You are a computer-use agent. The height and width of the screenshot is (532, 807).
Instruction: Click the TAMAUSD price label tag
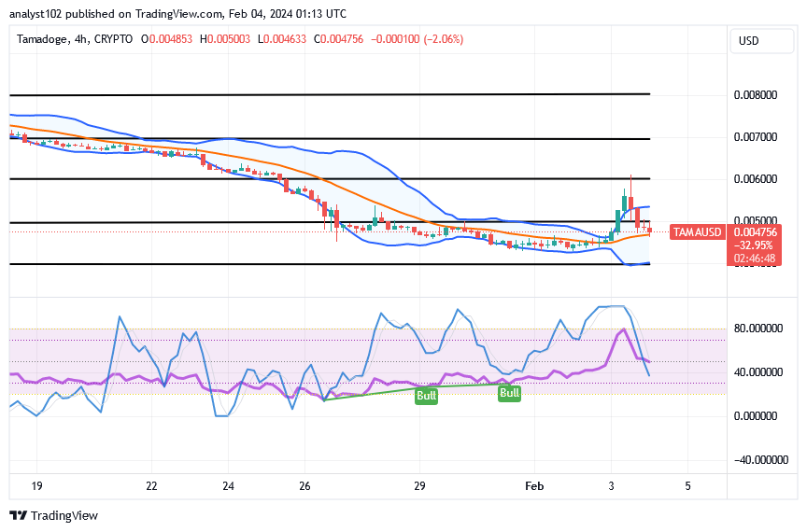coord(698,232)
